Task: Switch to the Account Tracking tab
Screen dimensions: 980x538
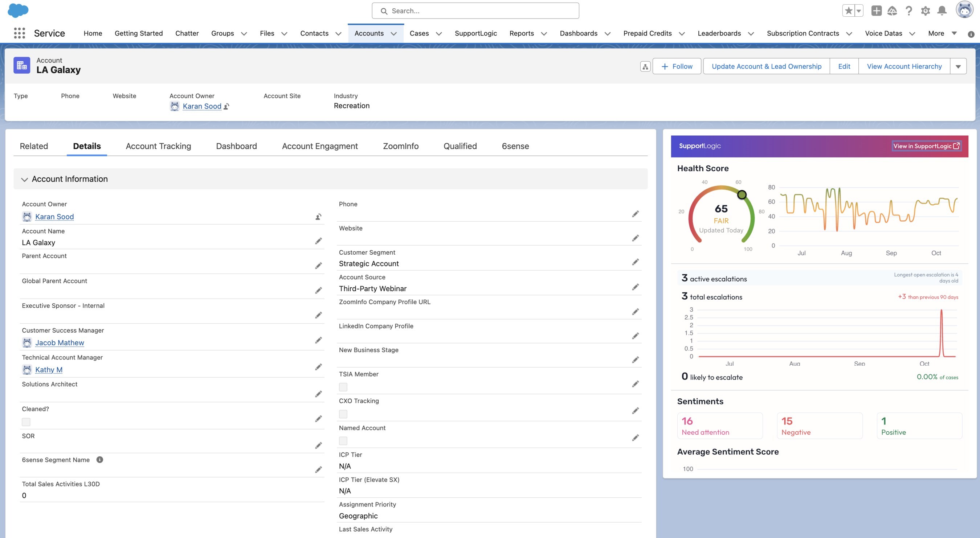Action: point(158,147)
